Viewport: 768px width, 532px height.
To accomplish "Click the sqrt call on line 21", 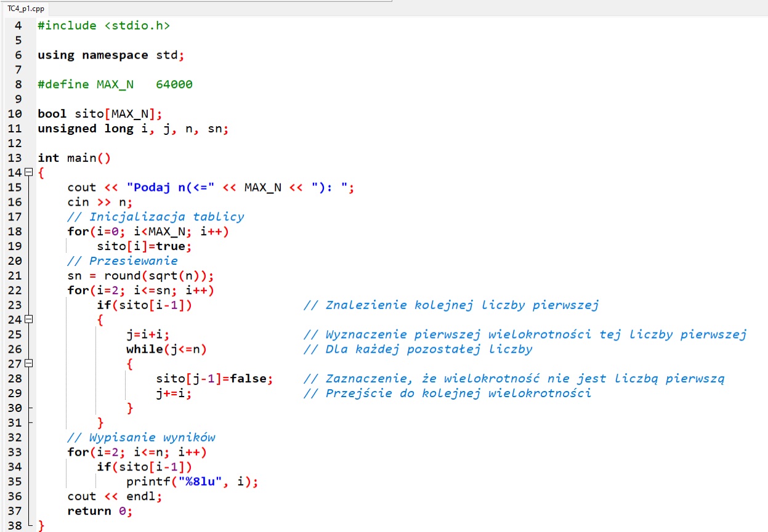I will coord(159,276).
